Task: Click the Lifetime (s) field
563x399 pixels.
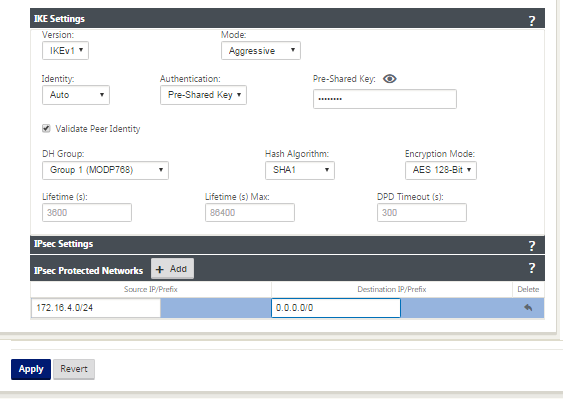Action: (x=87, y=213)
